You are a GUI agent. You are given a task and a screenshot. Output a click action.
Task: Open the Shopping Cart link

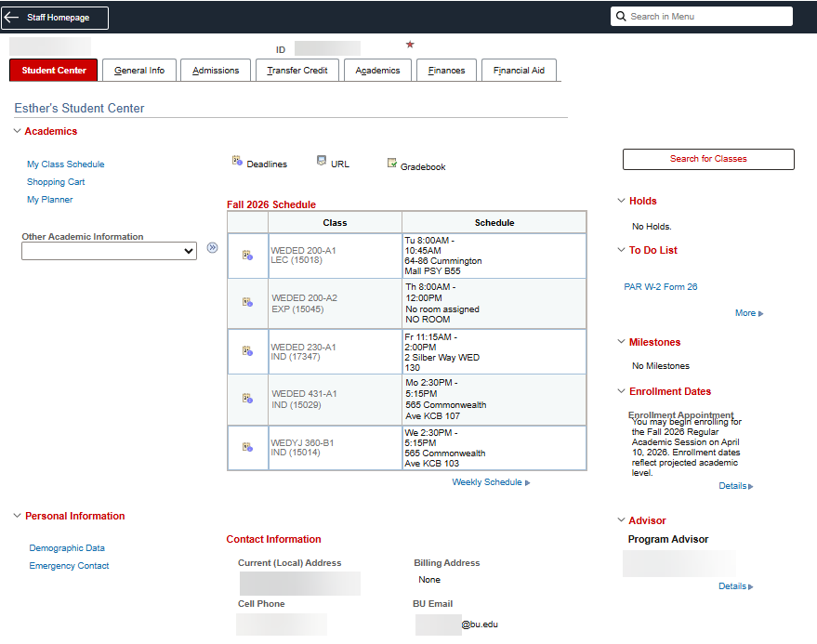point(56,182)
